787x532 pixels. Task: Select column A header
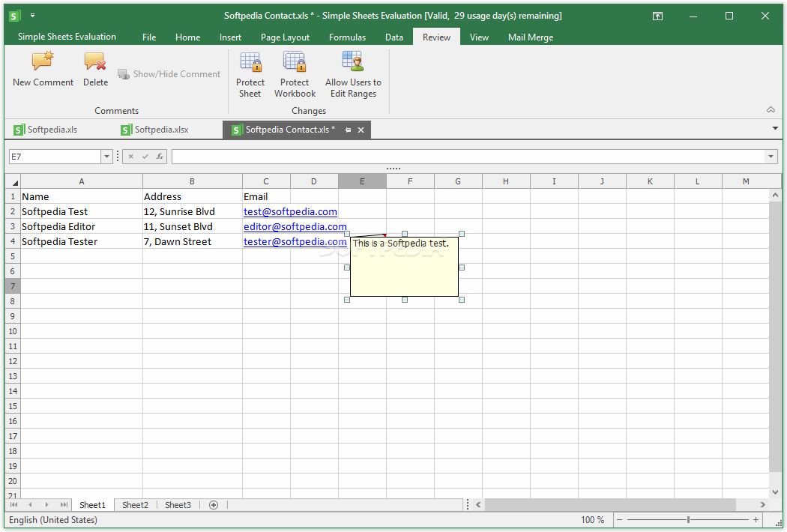point(81,181)
